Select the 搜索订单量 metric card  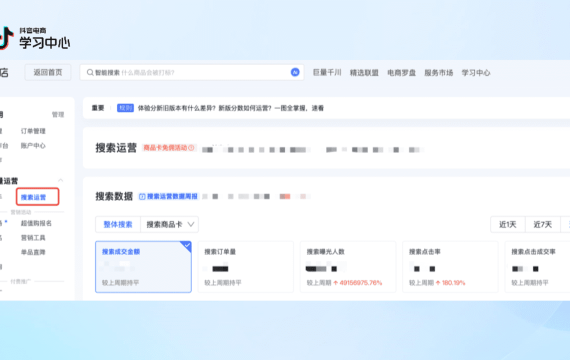[x=246, y=267]
